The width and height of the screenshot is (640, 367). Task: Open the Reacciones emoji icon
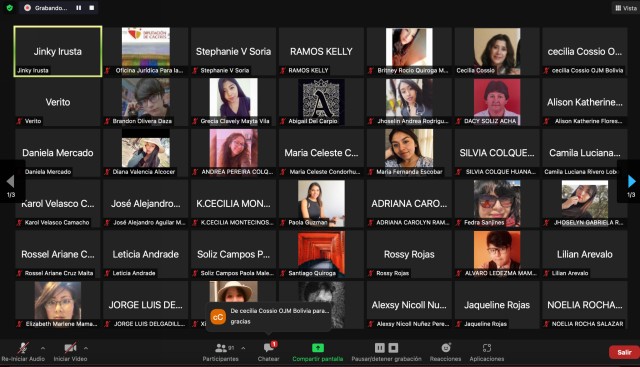pyautogui.click(x=446, y=348)
